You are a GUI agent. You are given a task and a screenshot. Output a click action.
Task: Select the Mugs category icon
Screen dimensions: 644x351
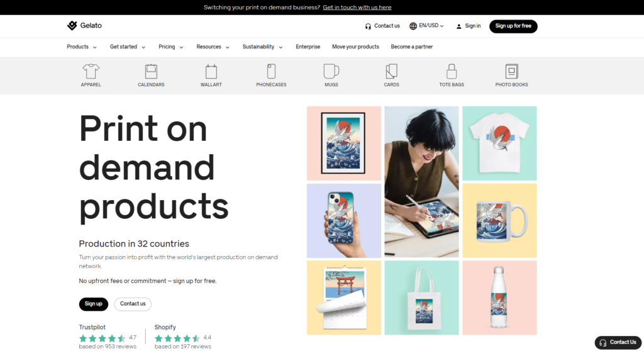click(331, 71)
